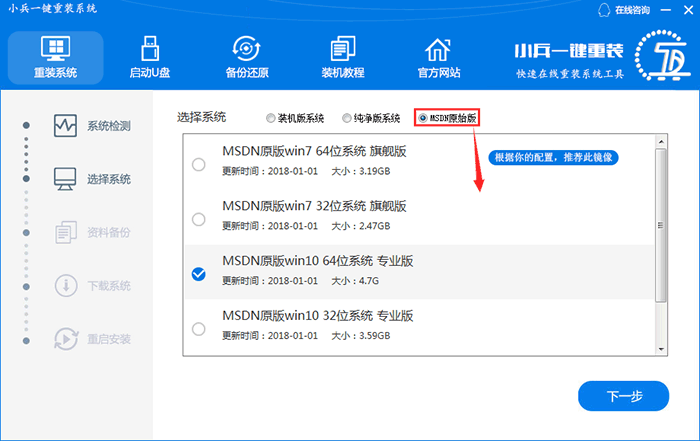The height and width of the screenshot is (441, 700).
Task: Click scroll up arrow of system list
Action: click(661, 141)
